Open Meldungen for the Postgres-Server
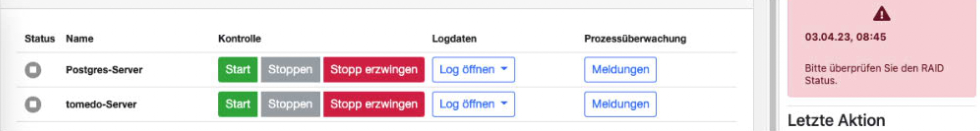980x131 pixels. 620,69
